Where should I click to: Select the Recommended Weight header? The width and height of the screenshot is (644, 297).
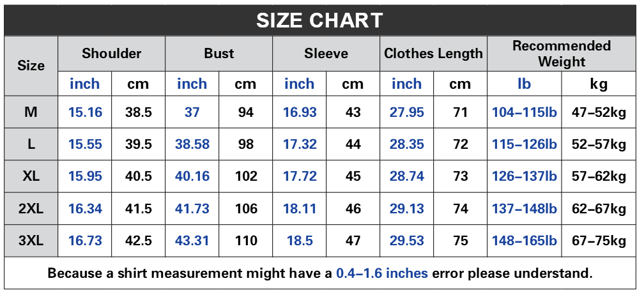pos(562,54)
